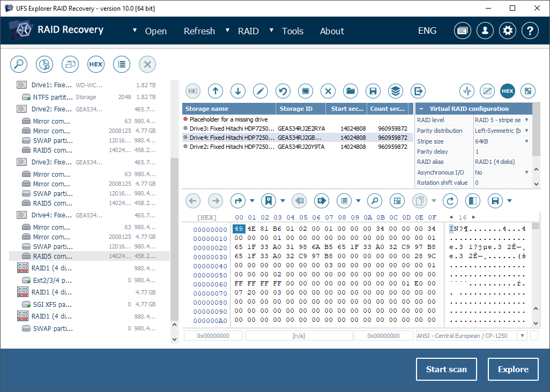Screen dimensions: 550x392
Task: Save the virtual RAID configuration
Action: click(373, 91)
